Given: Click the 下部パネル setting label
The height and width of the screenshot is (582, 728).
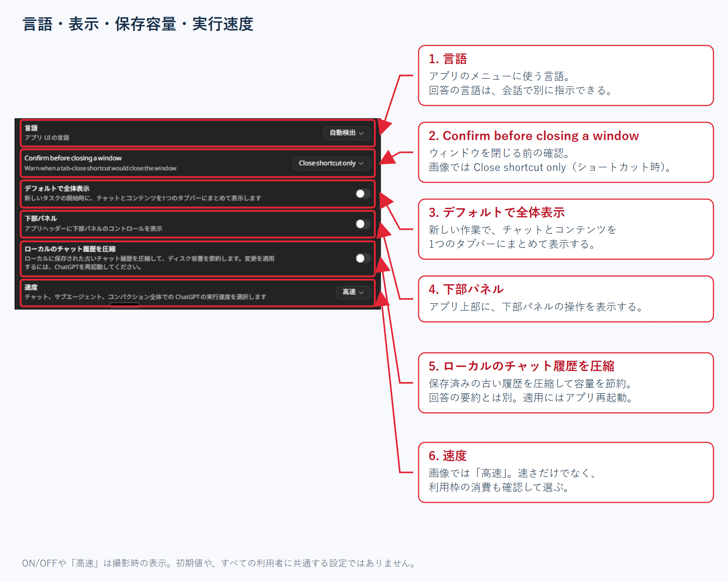Looking at the screenshot, I should click(x=40, y=219).
